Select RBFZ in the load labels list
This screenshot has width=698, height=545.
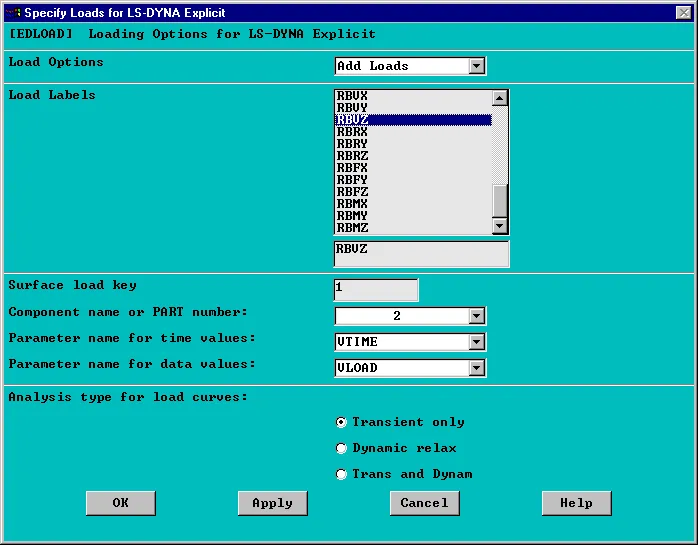[x=413, y=192]
